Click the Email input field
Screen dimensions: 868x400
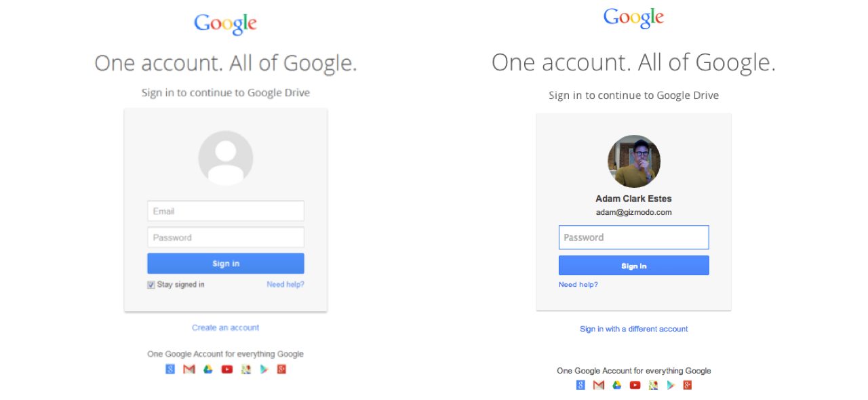pos(226,211)
